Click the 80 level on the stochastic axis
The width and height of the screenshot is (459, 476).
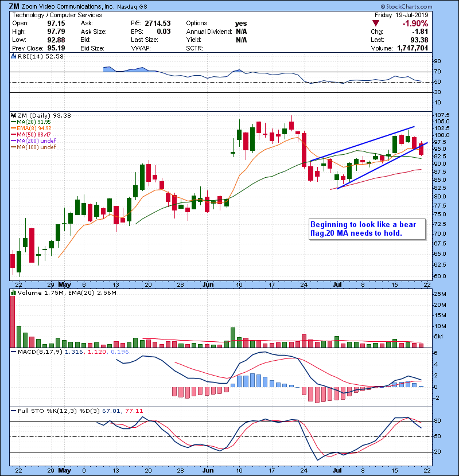(438, 421)
